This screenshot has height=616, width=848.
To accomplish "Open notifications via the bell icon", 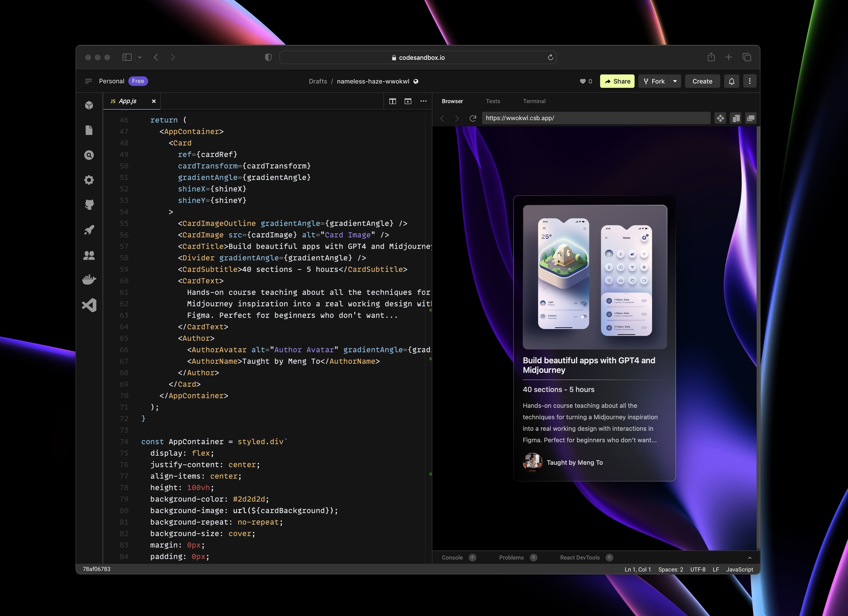I will tap(732, 81).
